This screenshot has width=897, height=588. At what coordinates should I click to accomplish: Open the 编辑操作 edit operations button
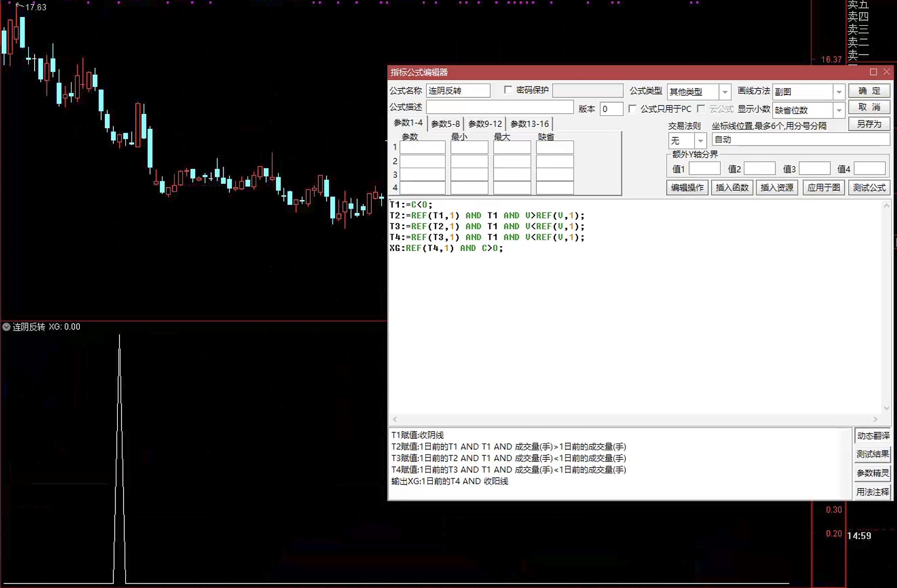(x=687, y=188)
